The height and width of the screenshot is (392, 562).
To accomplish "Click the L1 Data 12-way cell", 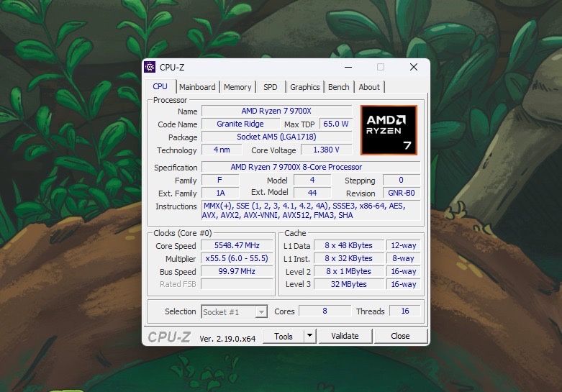I will (403, 245).
